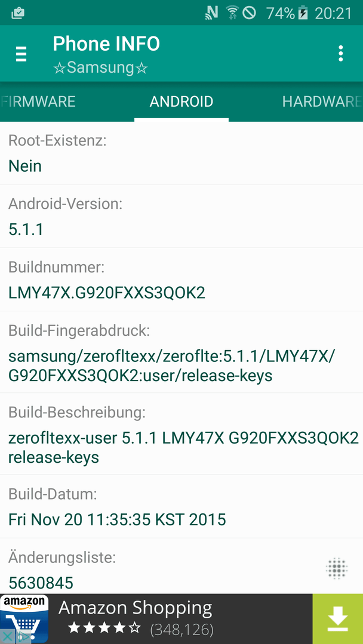Switch to the FIRMWARE tab
Viewport: 363px width, 644px height.
[x=38, y=101]
